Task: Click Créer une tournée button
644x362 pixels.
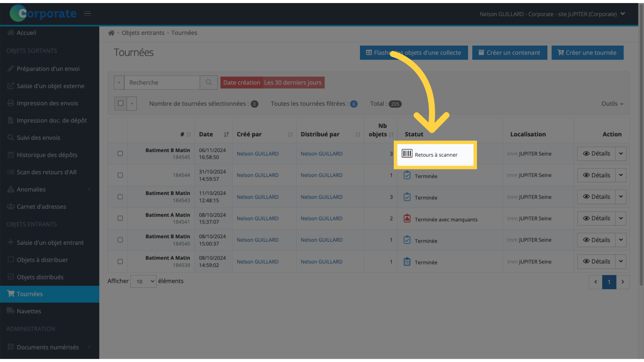Action: 587,53
